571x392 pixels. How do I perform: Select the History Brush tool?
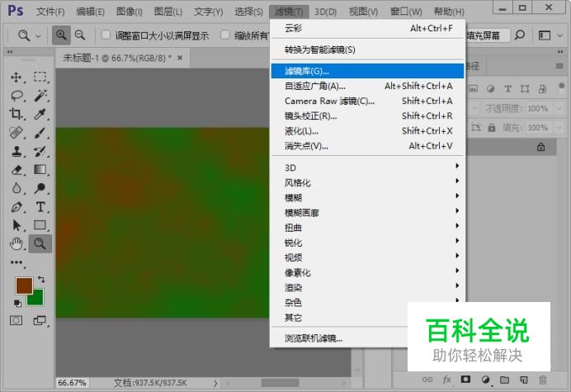[x=40, y=151]
